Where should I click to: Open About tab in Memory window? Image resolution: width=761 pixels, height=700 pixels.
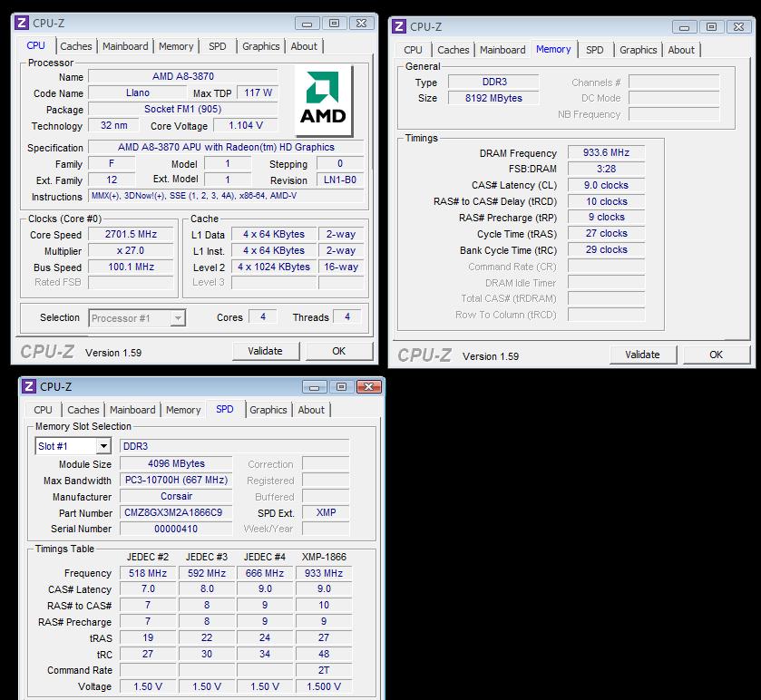coord(681,50)
